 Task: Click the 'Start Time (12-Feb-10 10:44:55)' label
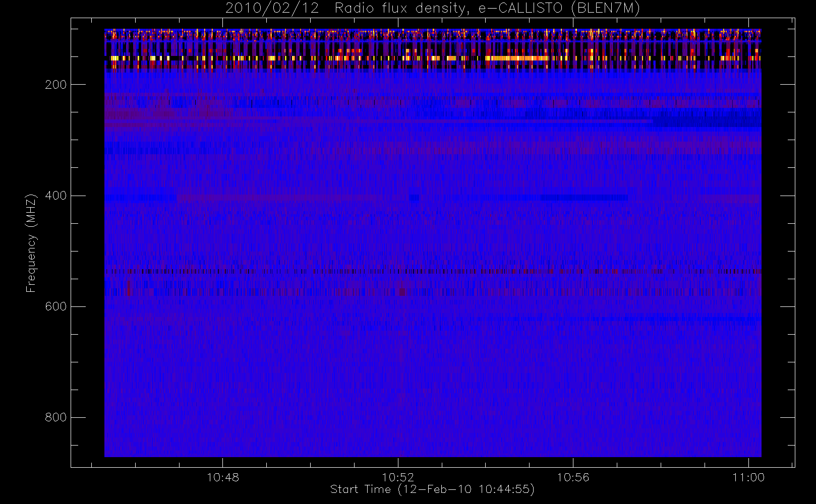pyautogui.click(x=432, y=489)
